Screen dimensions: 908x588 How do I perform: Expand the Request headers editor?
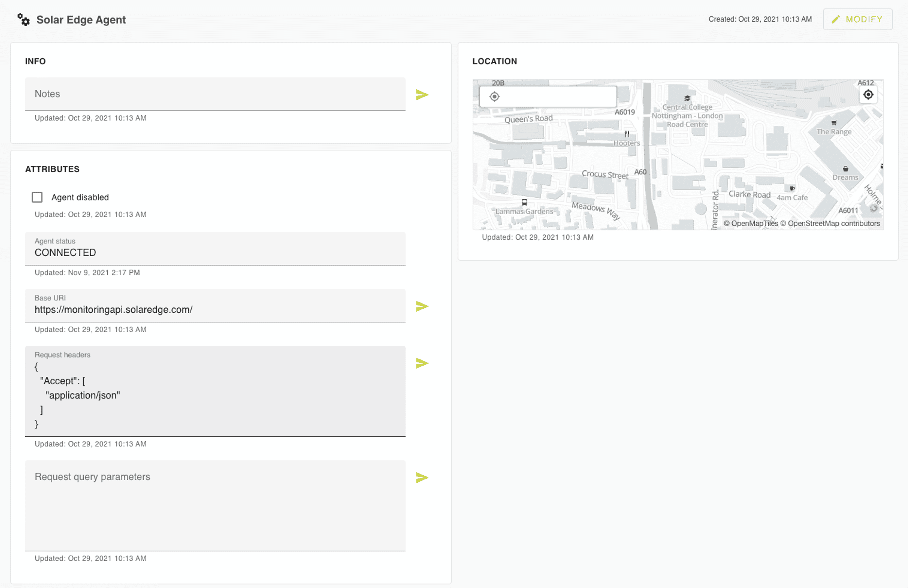[x=422, y=363]
